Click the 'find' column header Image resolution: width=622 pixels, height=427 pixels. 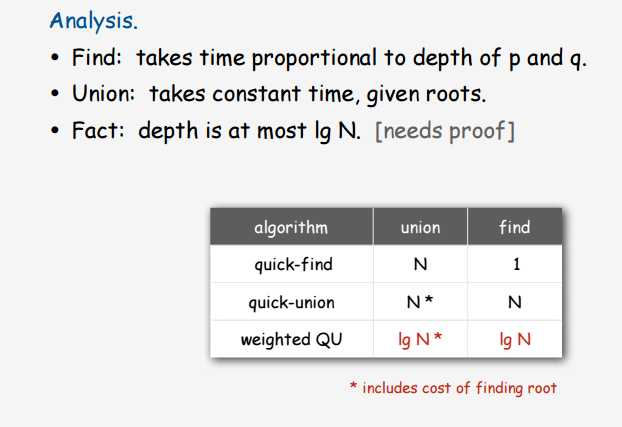(514, 227)
